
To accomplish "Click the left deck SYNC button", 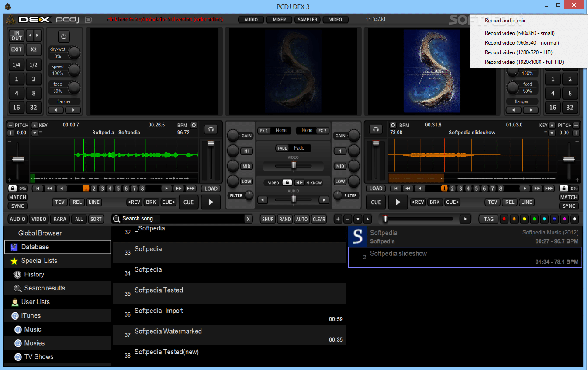I will 18,206.
